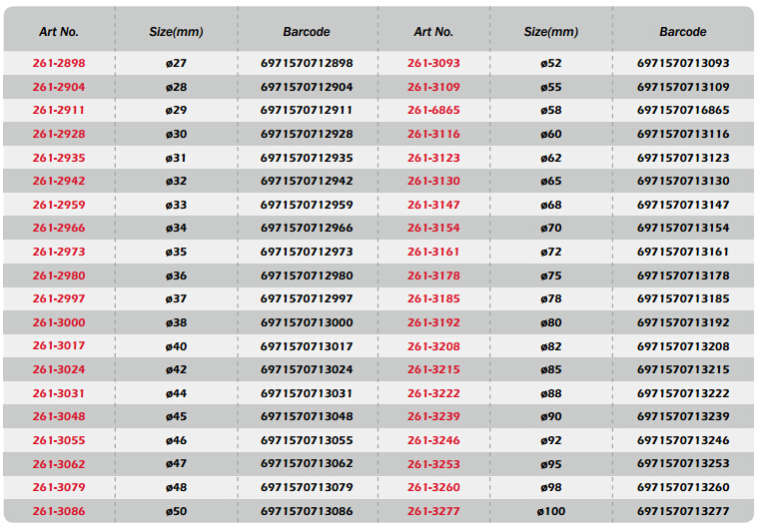This screenshot has height=532, width=761.
Task: Click barcode 6971570713062
Action: point(307,463)
